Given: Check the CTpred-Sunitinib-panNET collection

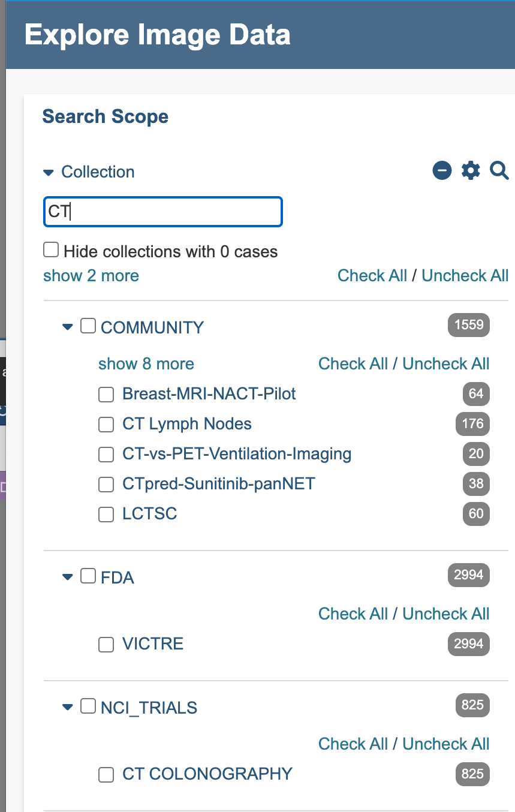Looking at the screenshot, I should click(106, 484).
